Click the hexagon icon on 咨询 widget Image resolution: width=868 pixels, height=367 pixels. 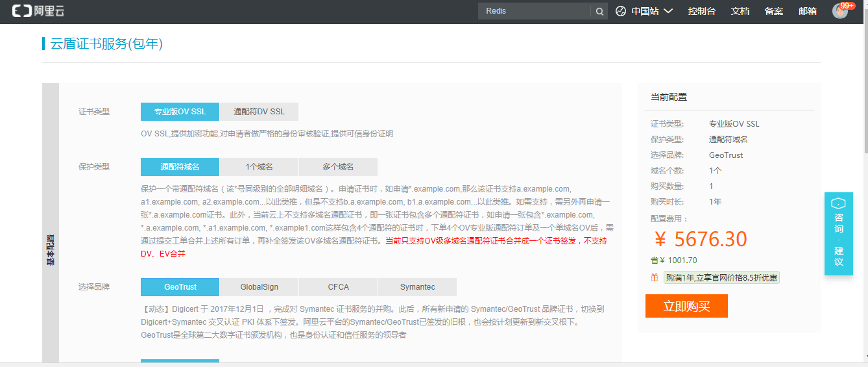click(x=838, y=203)
